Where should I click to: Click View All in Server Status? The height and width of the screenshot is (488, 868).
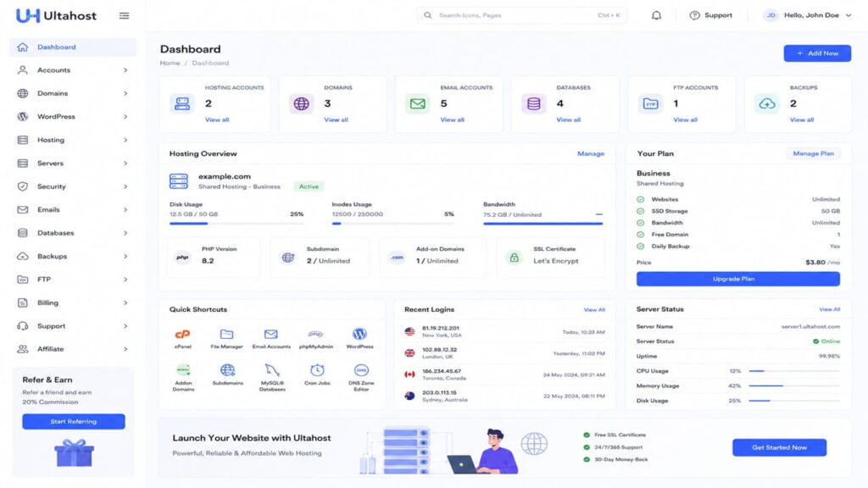pos(829,309)
